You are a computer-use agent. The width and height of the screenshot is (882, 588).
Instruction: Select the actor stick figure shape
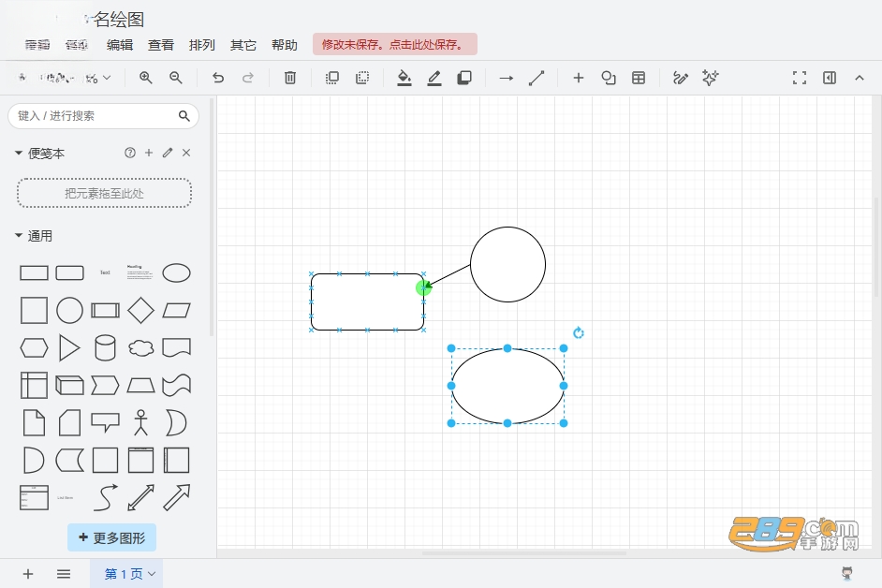[140, 422]
